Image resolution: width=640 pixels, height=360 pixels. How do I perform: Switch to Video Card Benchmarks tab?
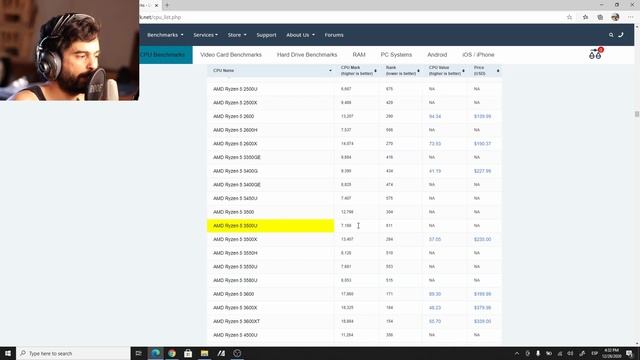[231, 55]
